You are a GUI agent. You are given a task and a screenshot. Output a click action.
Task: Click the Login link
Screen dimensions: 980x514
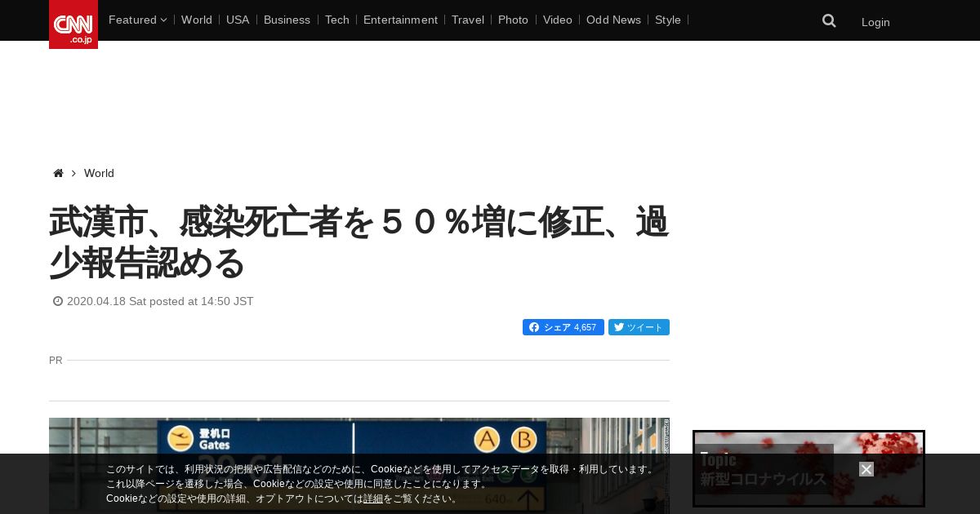[x=875, y=22]
